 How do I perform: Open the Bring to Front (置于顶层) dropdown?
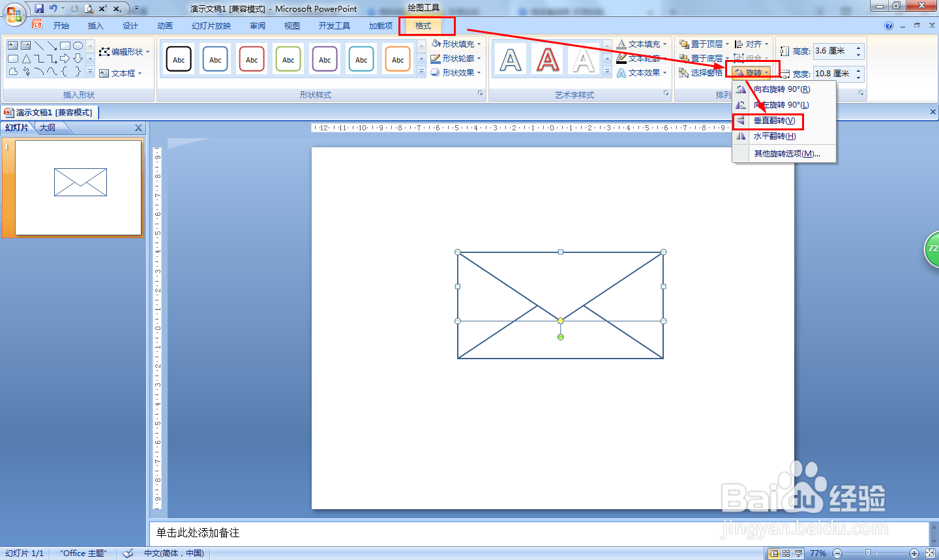704,44
